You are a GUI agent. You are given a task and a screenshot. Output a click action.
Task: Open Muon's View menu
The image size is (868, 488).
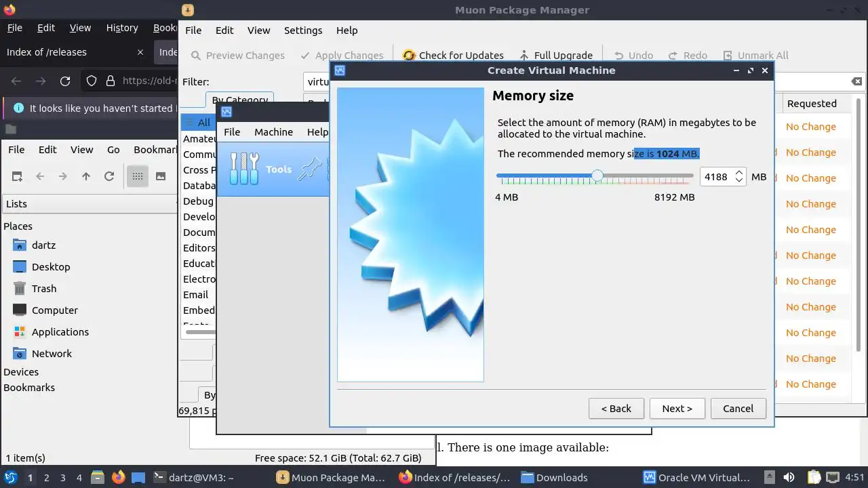point(258,30)
